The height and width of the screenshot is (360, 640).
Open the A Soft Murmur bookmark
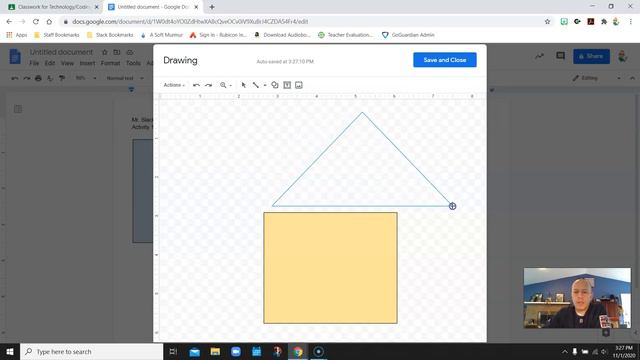tap(161, 35)
